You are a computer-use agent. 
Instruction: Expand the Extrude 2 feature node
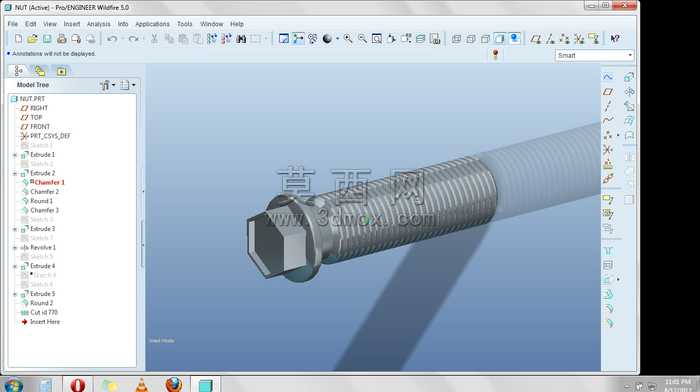pos(15,173)
